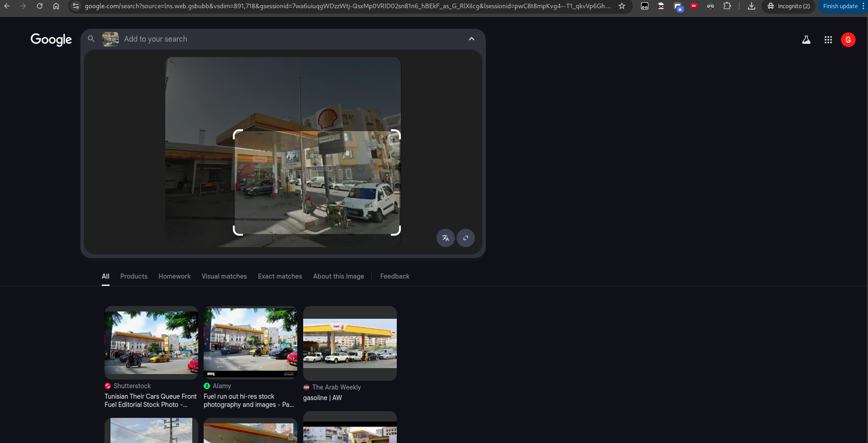The width and height of the screenshot is (868, 443).
Task: Open browser downloads icon
Action: (x=751, y=6)
